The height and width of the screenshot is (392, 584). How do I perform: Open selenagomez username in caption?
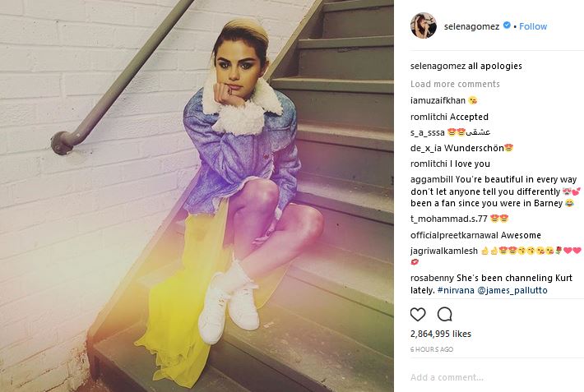438,67
